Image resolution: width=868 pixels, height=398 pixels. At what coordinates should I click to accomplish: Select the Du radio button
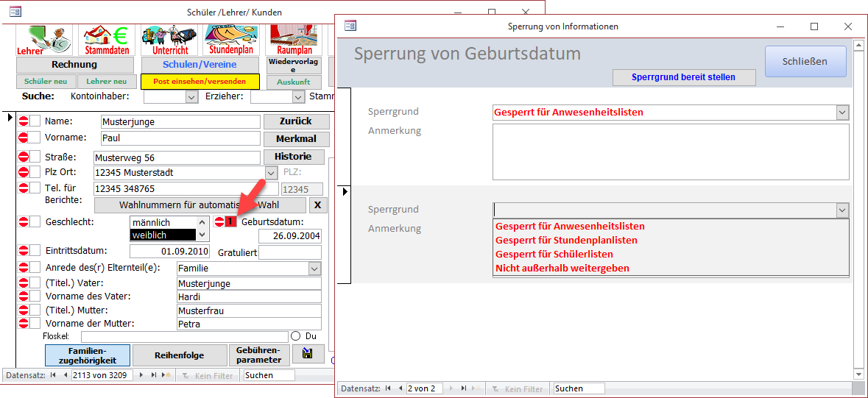click(296, 336)
